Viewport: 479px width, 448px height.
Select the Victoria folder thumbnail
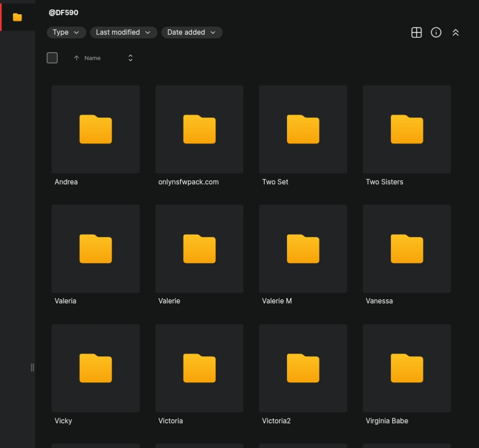[x=200, y=368]
